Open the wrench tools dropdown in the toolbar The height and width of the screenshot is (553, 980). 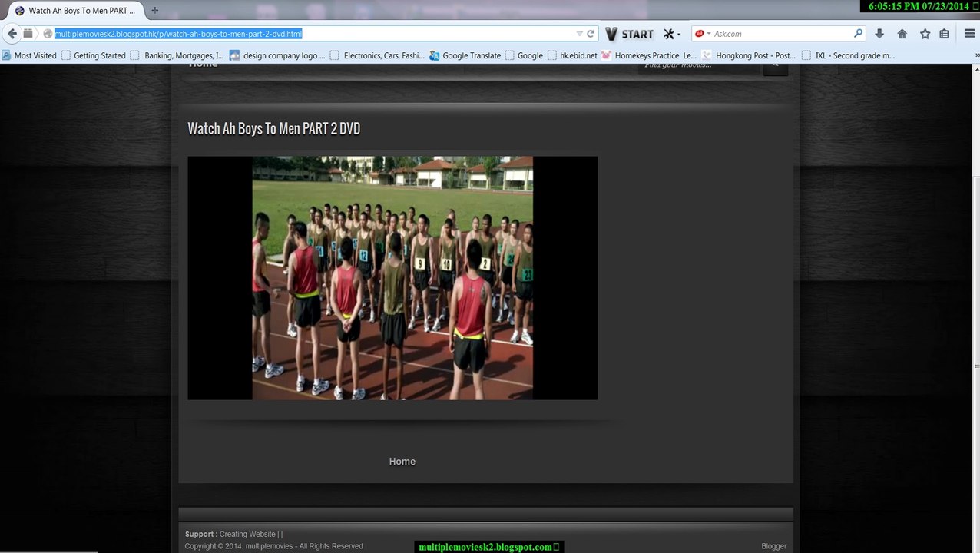click(671, 34)
